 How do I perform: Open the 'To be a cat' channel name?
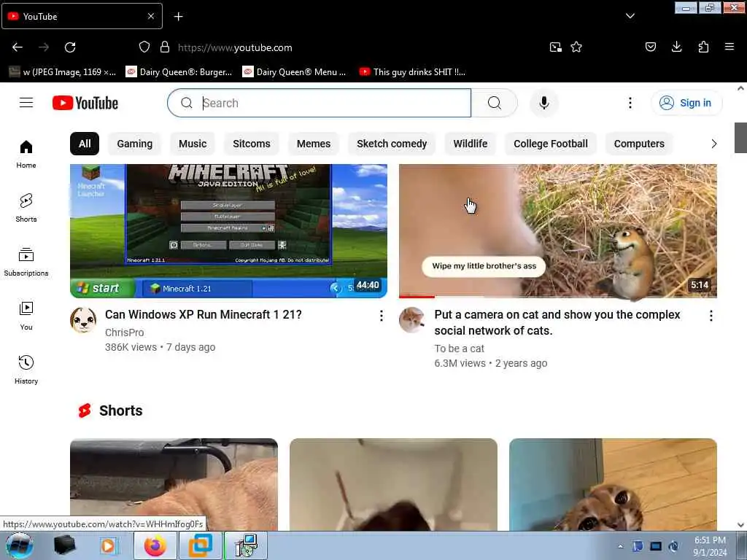pyautogui.click(x=460, y=349)
